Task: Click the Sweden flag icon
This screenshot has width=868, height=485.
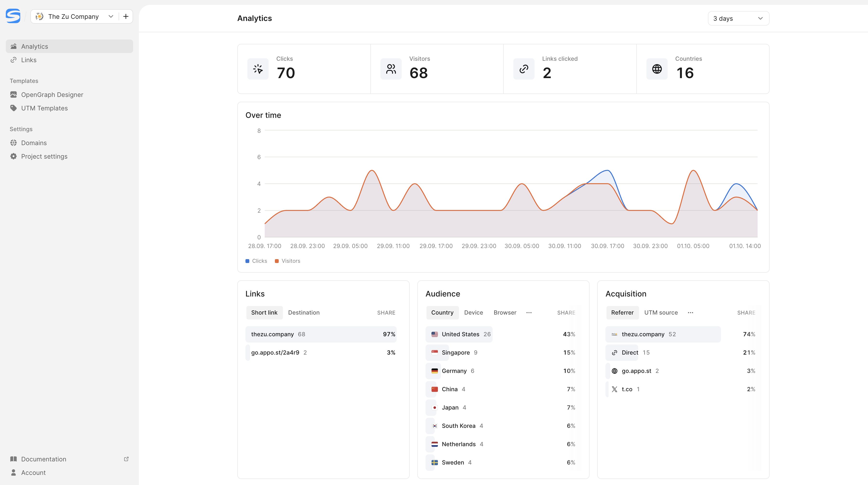Action: 435,463
